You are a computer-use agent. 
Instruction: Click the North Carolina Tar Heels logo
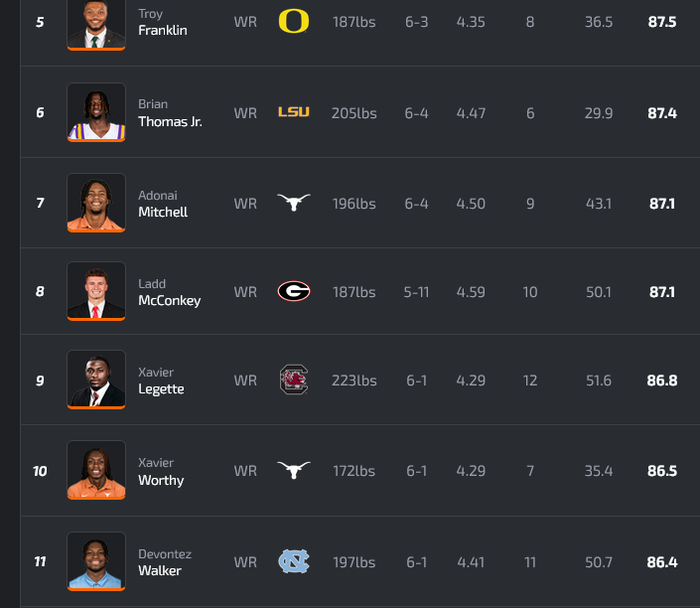[x=294, y=561]
